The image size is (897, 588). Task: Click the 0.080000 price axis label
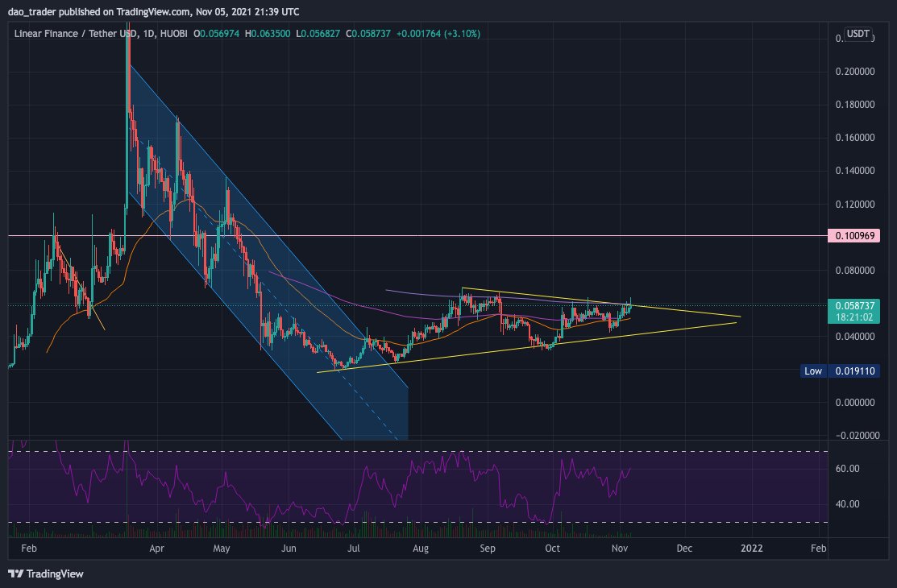pyautogui.click(x=854, y=271)
